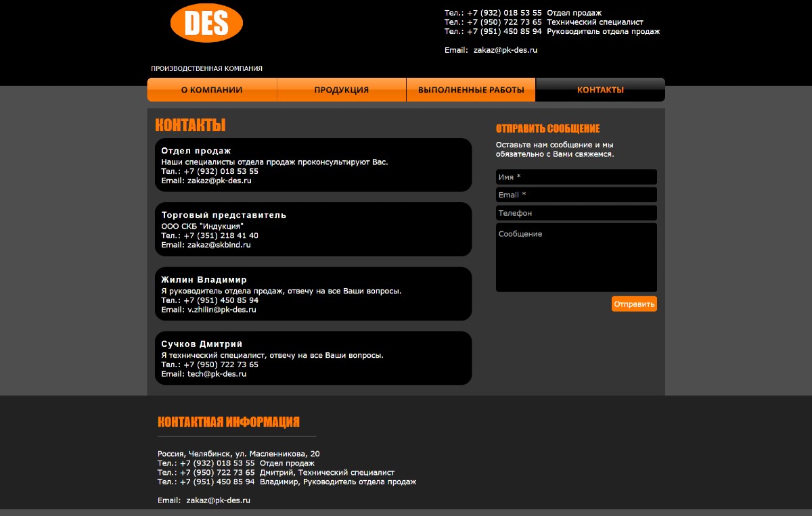
Task: Click the phone number +7 (351) 218 41 40
Action: [221, 235]
